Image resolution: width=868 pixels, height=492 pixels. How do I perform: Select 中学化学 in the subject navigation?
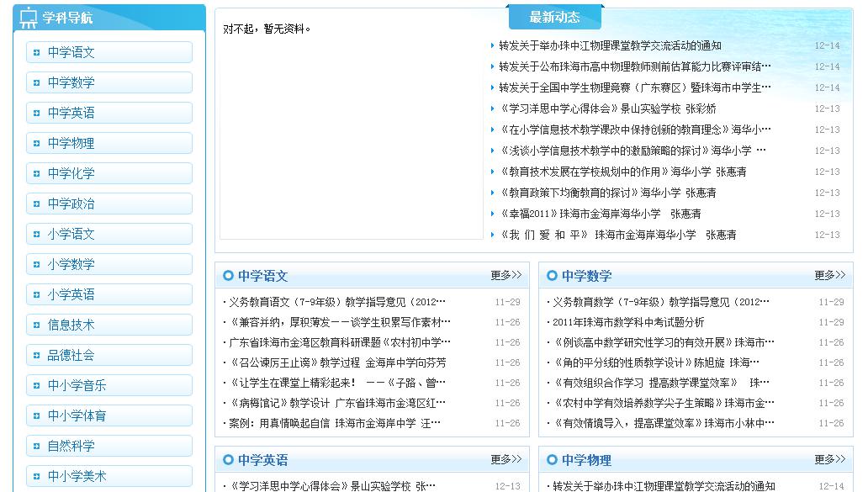tap(71, 173)
